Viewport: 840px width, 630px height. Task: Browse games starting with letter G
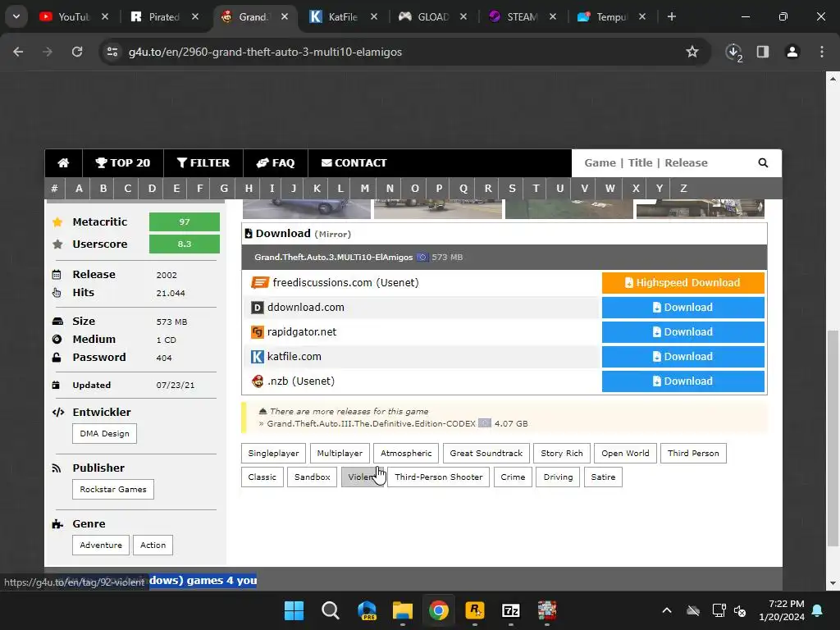224,188
